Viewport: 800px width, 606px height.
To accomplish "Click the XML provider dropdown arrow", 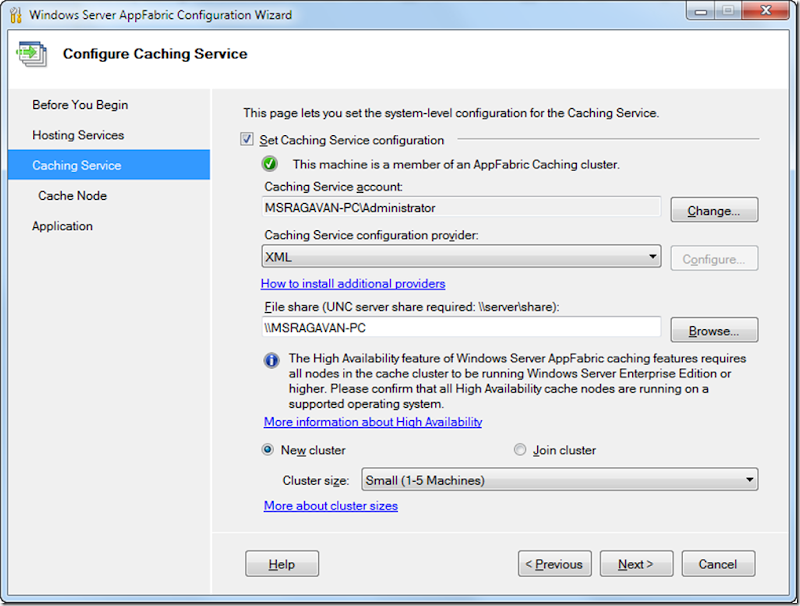I will click(655, 257).
